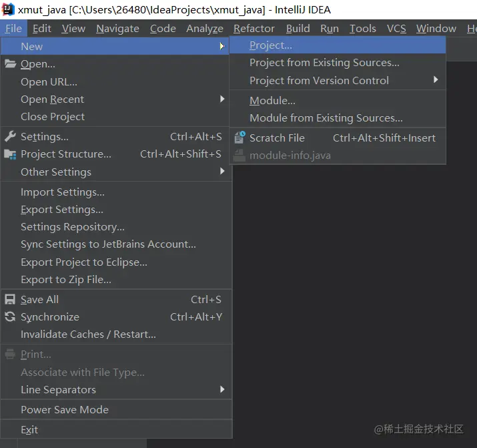Choose Module from Existing Sources...
Viewport: 477px width, 448px height.
(x=338, y=118)
